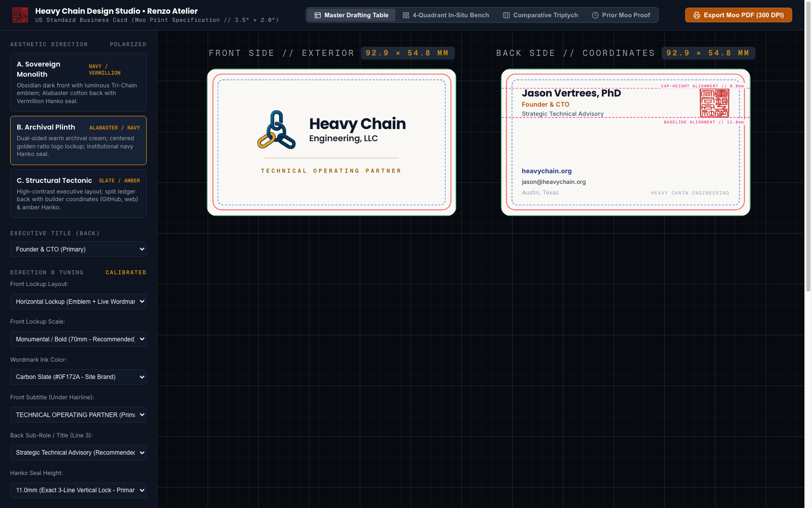Click the Heavy Chain wordmark on front card
Image resolution: width=812 pixels, height=508 pixels.
coord(357,123)
